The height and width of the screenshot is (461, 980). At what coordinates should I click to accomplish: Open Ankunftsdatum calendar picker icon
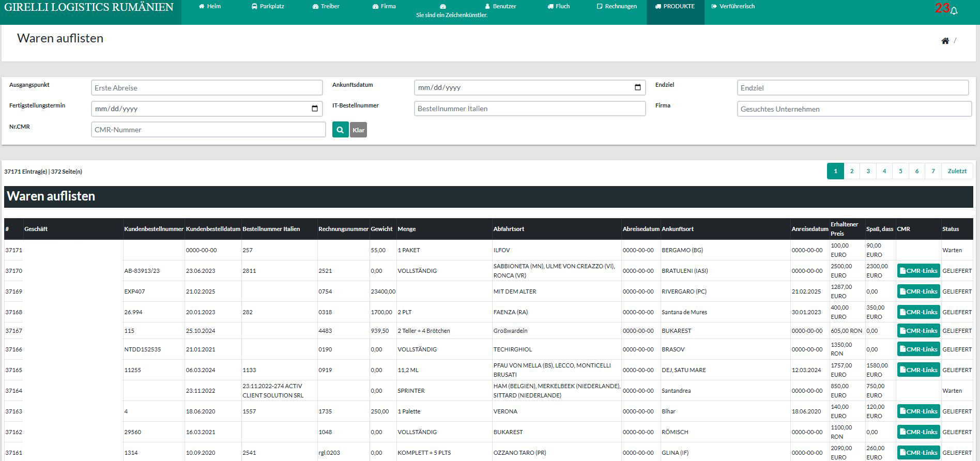coord(637,87)
